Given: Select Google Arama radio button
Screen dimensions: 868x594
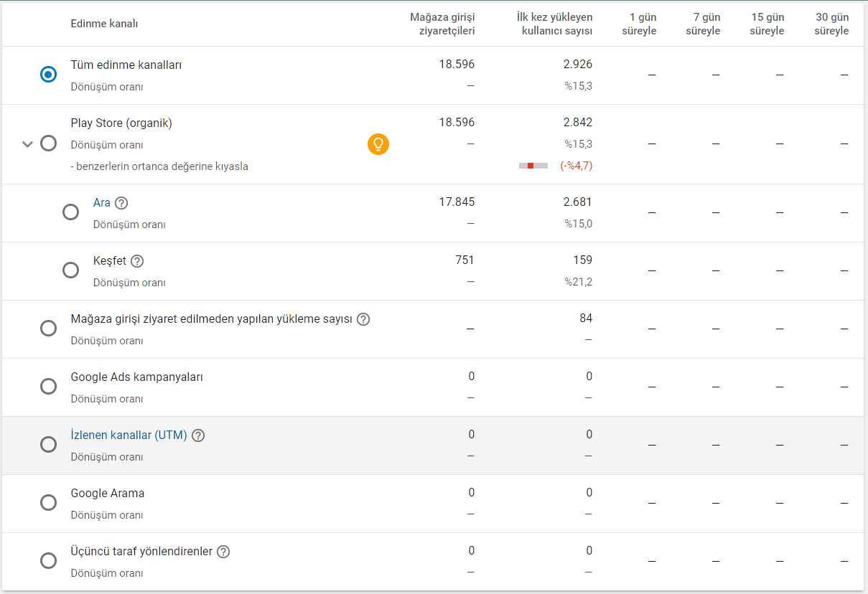Looking at the screenshot, I should pos(48,503).
